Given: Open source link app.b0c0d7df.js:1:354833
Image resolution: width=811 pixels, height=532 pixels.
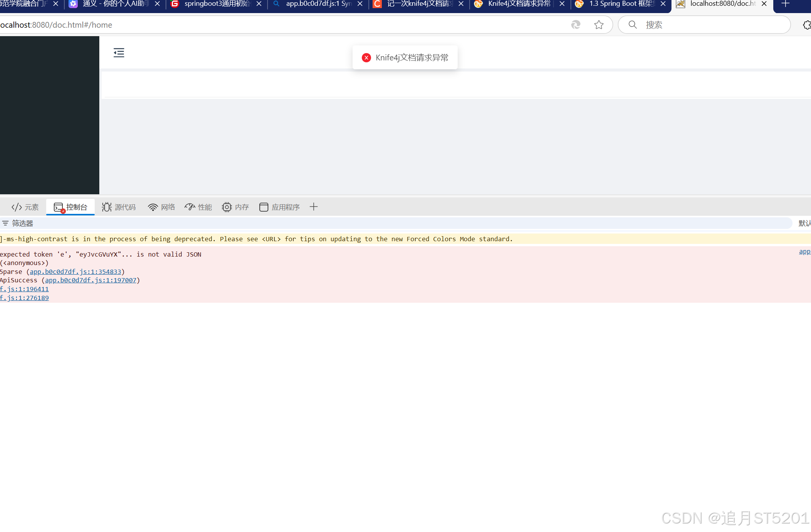Looking at the screenshot, I should (75, 272).
